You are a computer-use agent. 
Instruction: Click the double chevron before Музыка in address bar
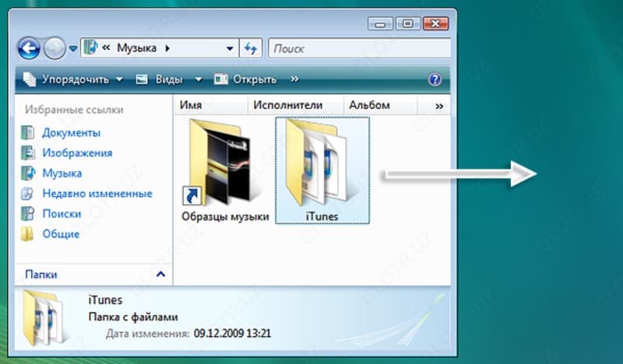106,48
